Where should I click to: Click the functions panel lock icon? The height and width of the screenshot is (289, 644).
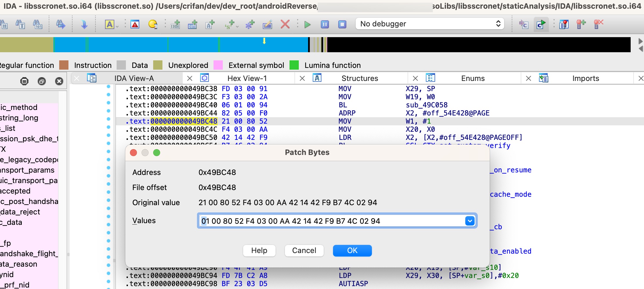point(24,81)
